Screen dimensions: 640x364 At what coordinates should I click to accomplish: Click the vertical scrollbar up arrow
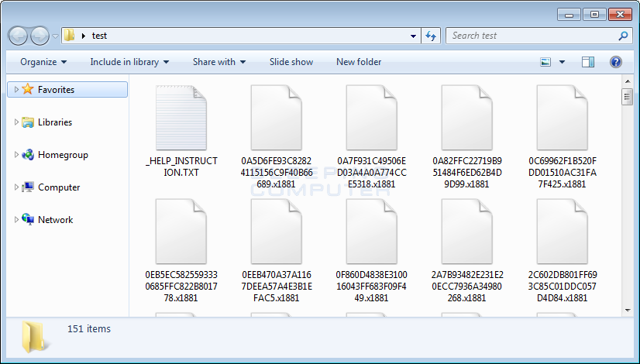click(628, 81)
